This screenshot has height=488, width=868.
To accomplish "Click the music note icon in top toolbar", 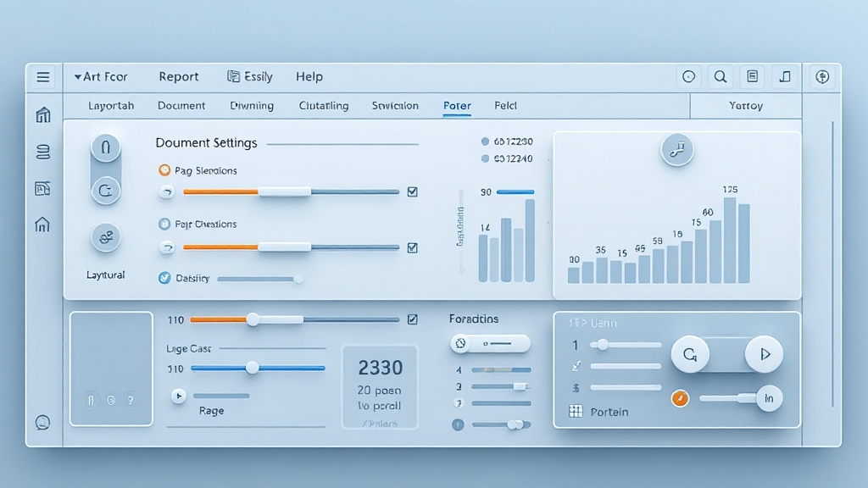I will [x=785, y=77].
